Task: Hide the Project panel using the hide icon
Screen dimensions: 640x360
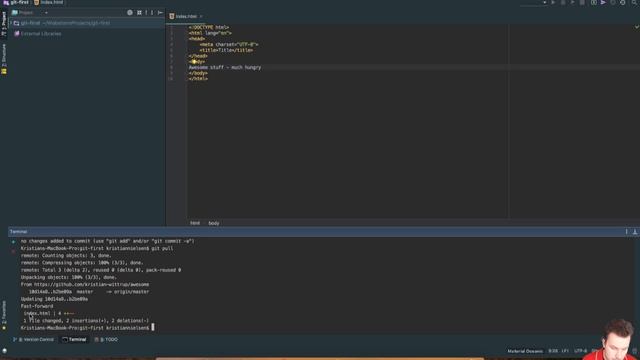Action: [x=160, y=13]
